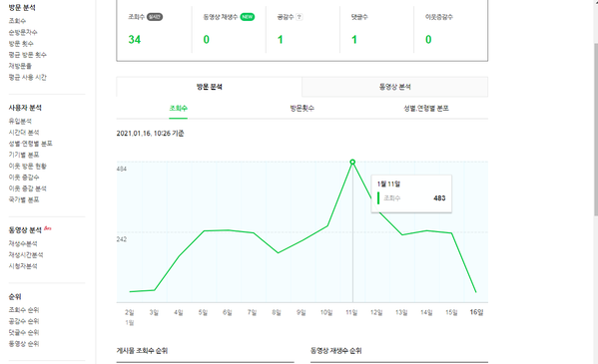The image size is (598, 364).
Task: Click the 483 value in the chart tooltip
Action: point(439,198)
